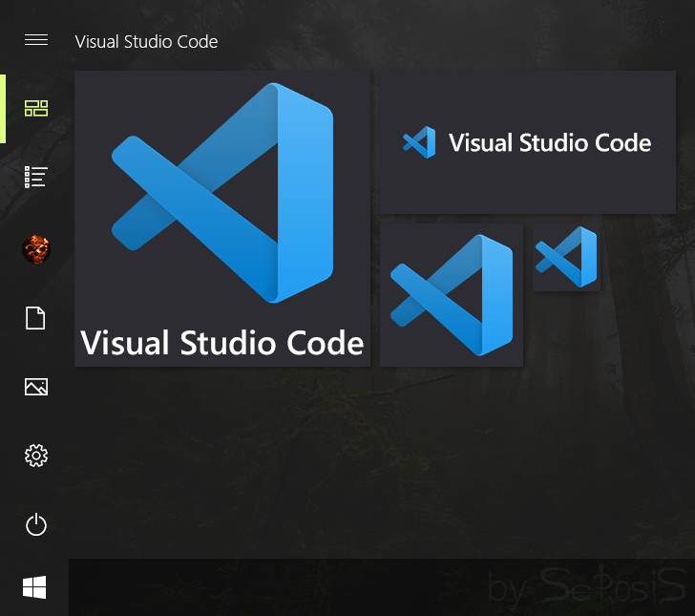The image size is (695, 616).
Task: Select the pinned tiles view icon
Action: point(36,108)
